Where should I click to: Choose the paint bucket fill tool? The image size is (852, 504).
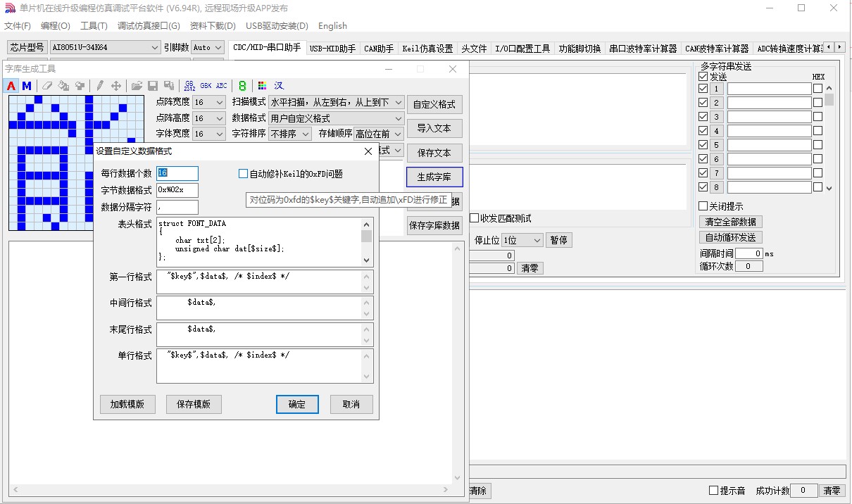coord(63,86)
